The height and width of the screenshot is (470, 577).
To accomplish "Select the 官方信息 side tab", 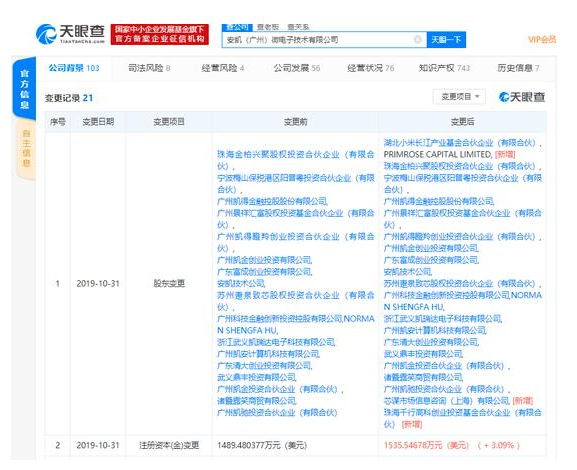I will tap(25, 89).
